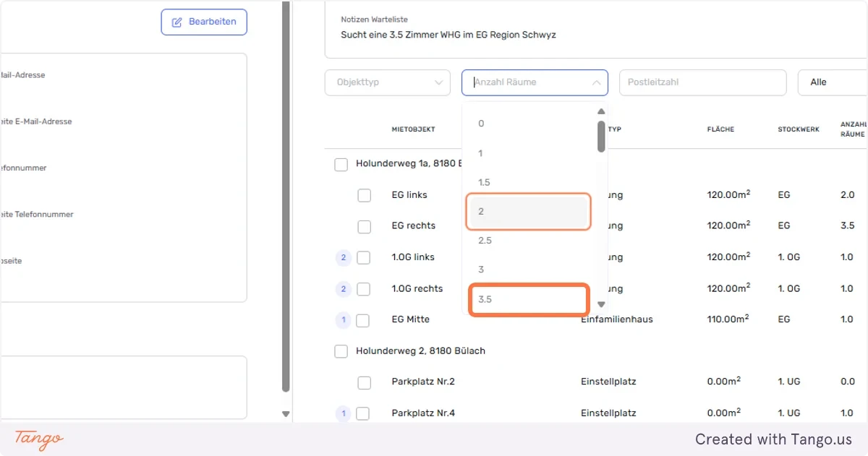Tick the Holunderweg 2 group checkbox
The width and height of the screenshot is (868, 456).
tap(341, 351)
